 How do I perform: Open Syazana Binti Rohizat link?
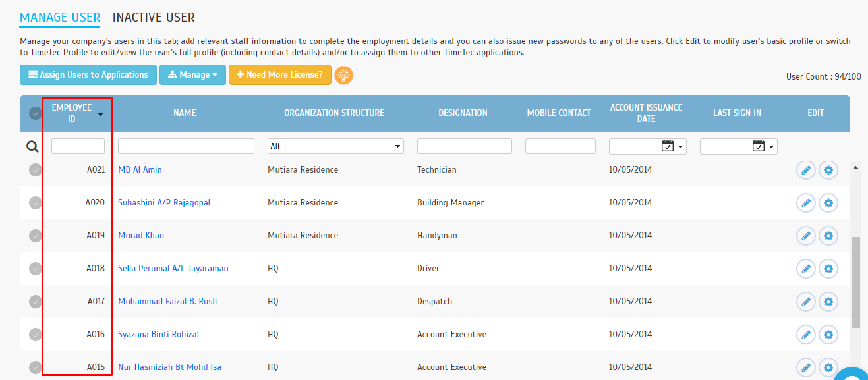[x=159, y=335]
